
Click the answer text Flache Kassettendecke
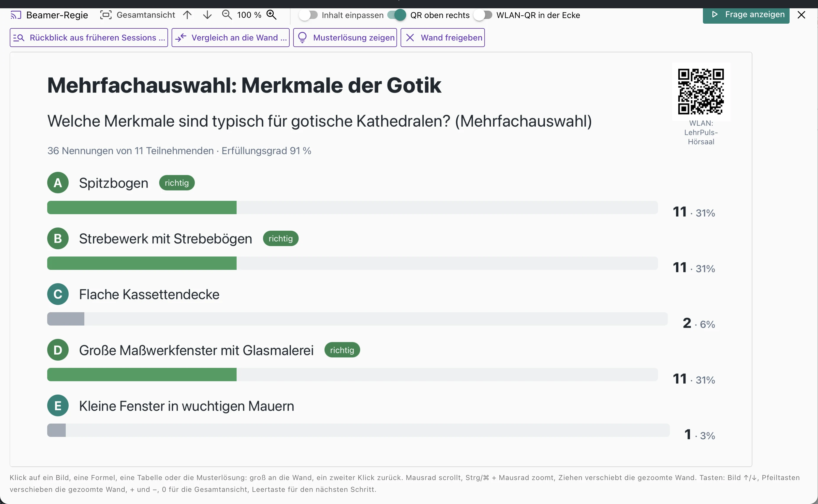(x=149, y=294)
